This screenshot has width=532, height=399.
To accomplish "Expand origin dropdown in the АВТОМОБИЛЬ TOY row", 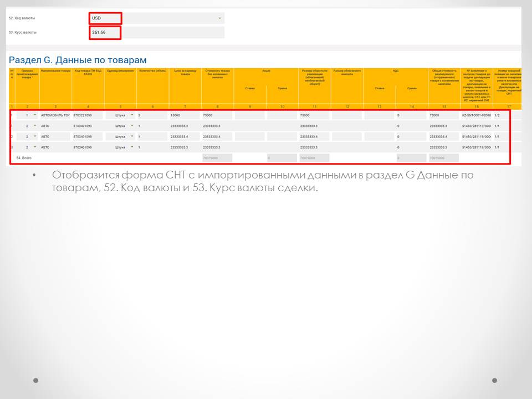I will pos(35,115).
